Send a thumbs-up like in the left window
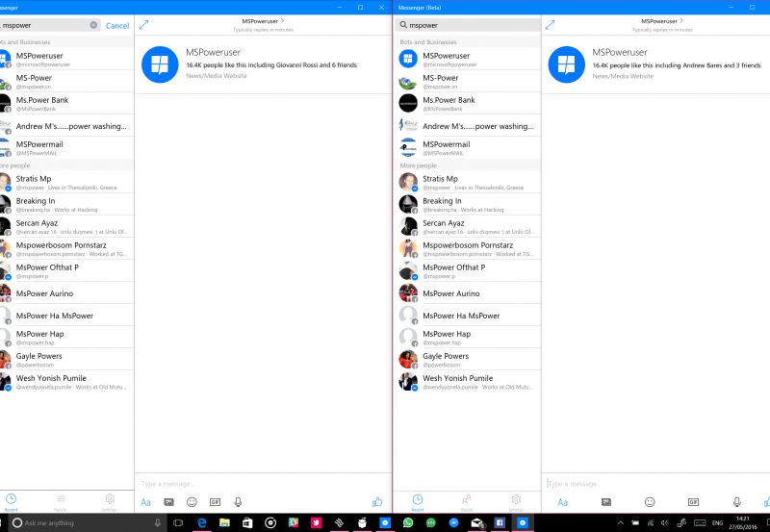770x532 pixels. click(x=377, y=501)
